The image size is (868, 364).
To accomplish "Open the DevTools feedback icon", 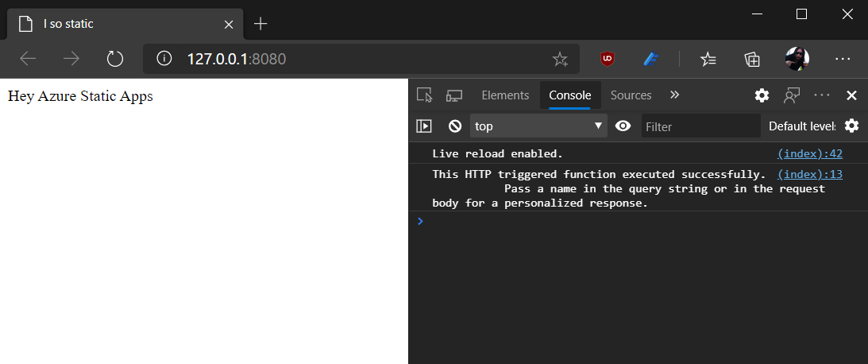I will click(792, 95).
